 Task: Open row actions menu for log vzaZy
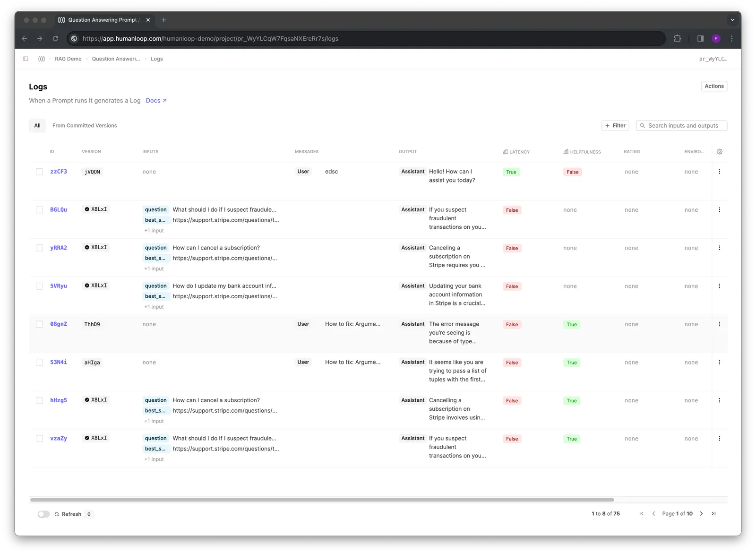point(720,439)
